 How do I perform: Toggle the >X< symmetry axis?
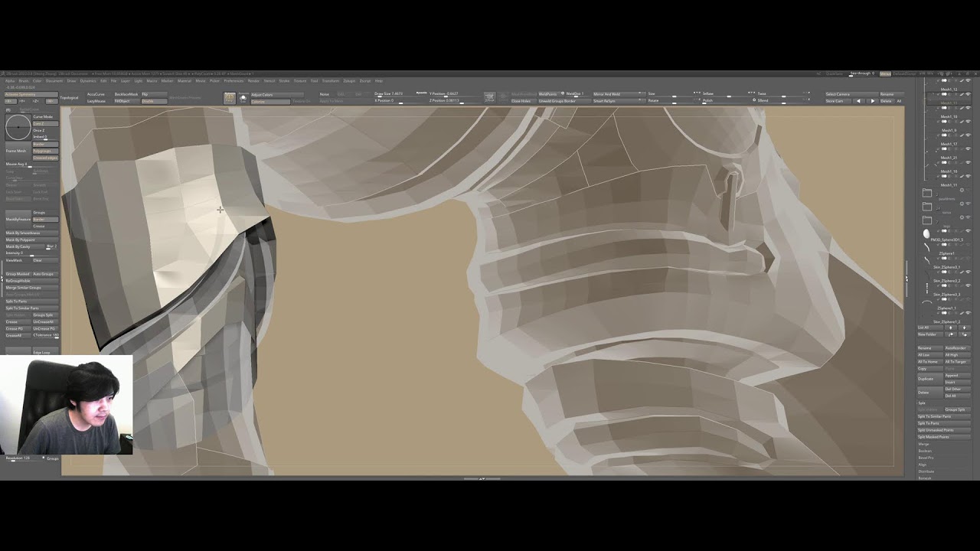click(x=11, y=101)
